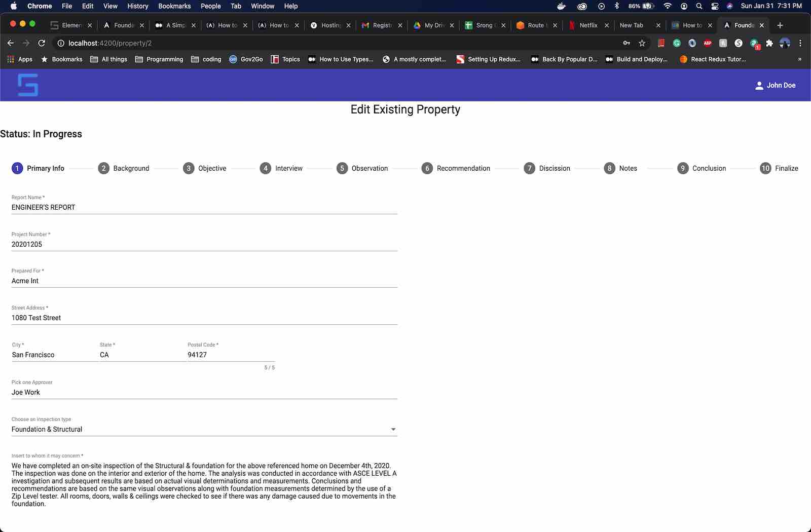Expand the inspection type dropdown arrow
The height and width of the screenshot is (532, 811).
(393, 430)
